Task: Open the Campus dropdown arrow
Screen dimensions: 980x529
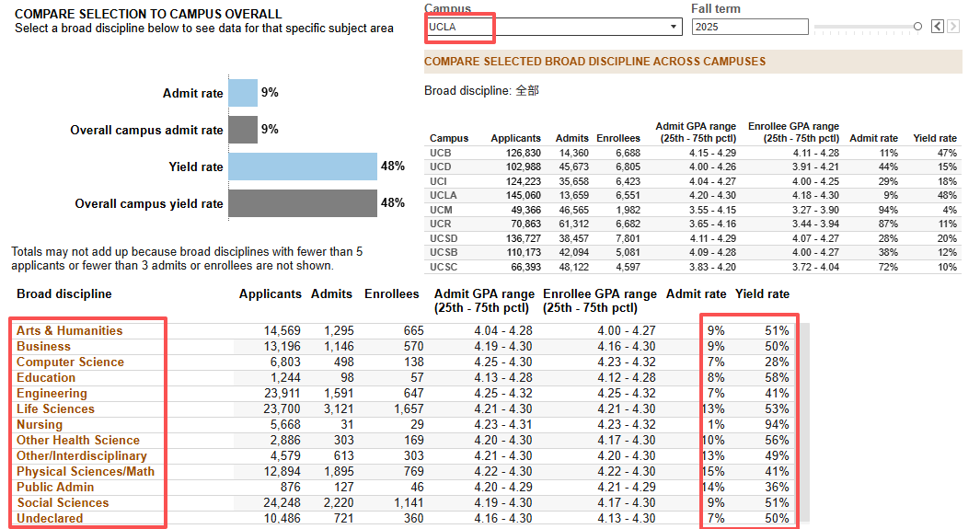Action: tap(674, 27)
